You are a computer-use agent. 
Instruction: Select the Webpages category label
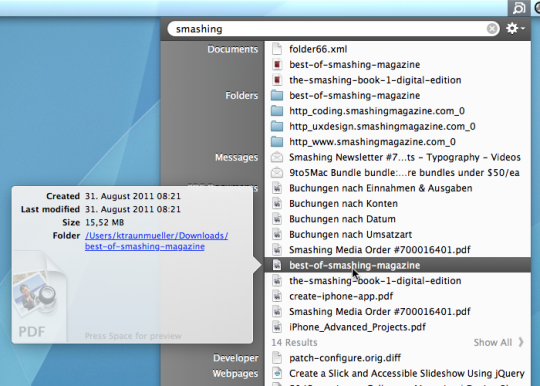pos(235,373)
